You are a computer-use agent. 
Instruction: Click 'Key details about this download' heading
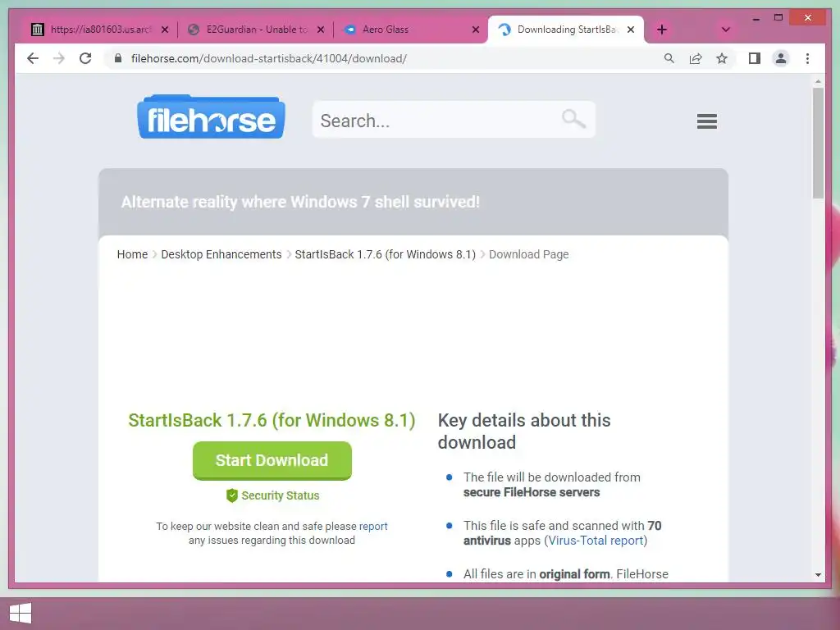point(524,431)
